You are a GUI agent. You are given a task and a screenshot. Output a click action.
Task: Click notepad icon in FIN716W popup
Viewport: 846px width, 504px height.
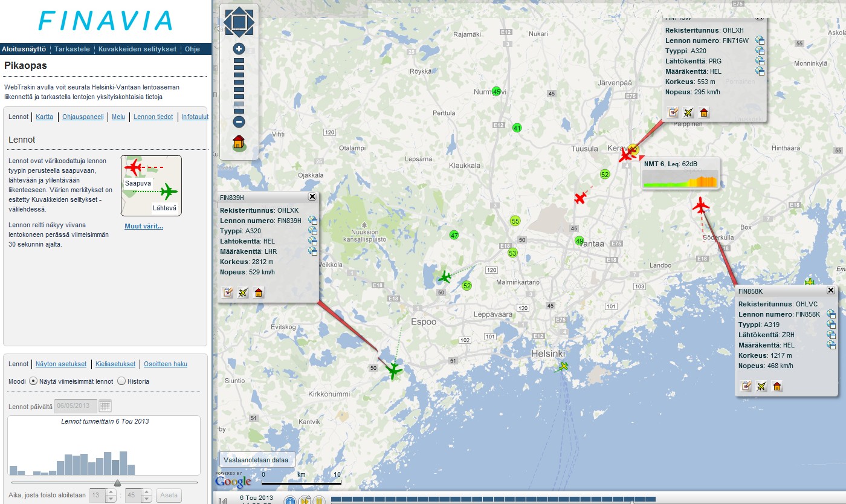pyautogui.click(x=673, y=112)
